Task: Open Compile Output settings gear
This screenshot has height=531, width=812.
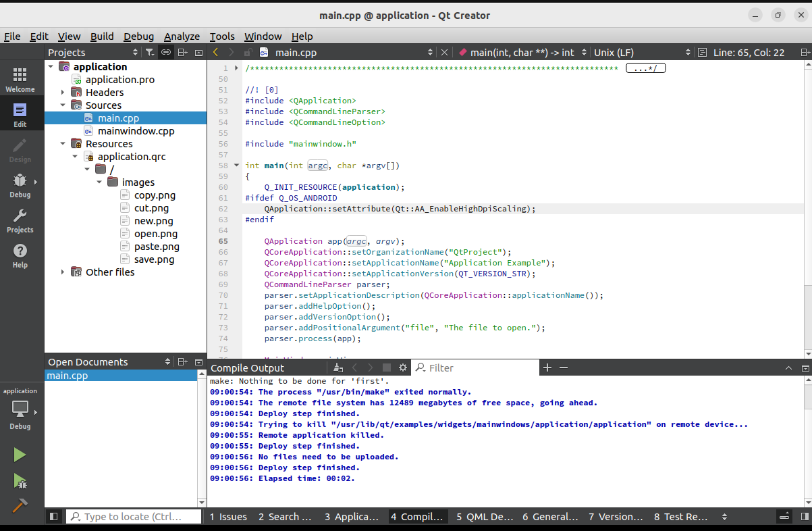Action: 403,368
